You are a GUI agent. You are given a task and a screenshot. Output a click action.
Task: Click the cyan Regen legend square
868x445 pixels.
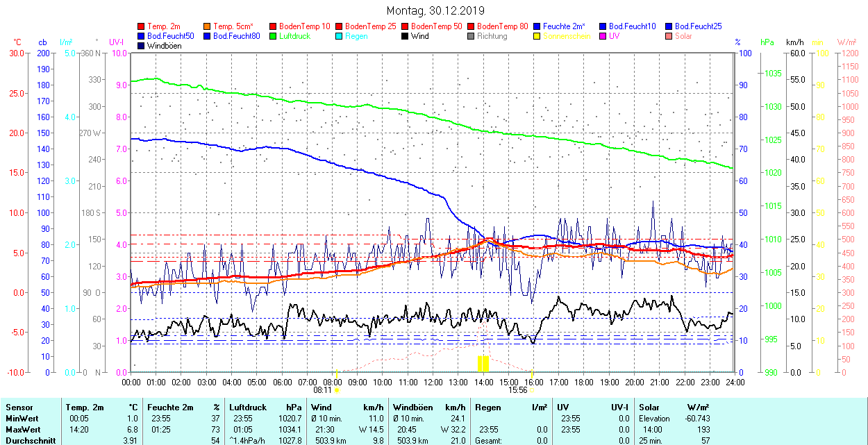[x=340, y=36]
